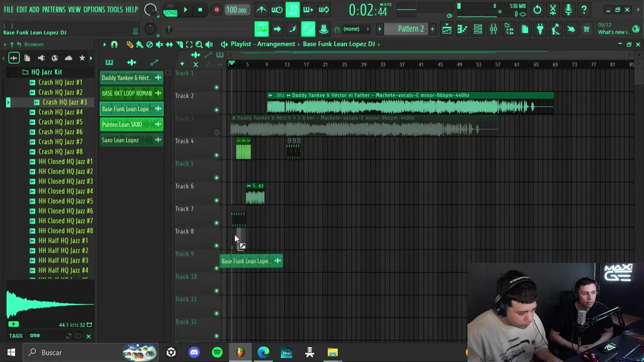
Task: Select HH Closed HQ Jazz #5 sample
Action: point(65,201)
